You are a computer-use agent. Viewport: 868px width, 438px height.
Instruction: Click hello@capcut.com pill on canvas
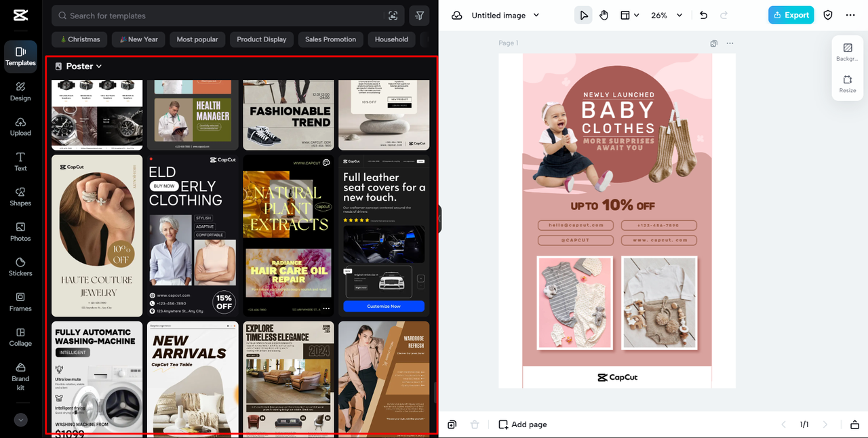point(575,225)
